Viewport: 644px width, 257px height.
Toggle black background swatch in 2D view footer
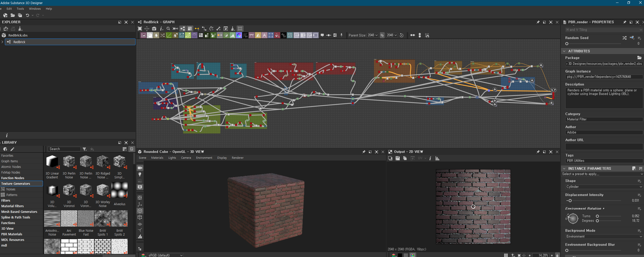click(x=400, y=255)
